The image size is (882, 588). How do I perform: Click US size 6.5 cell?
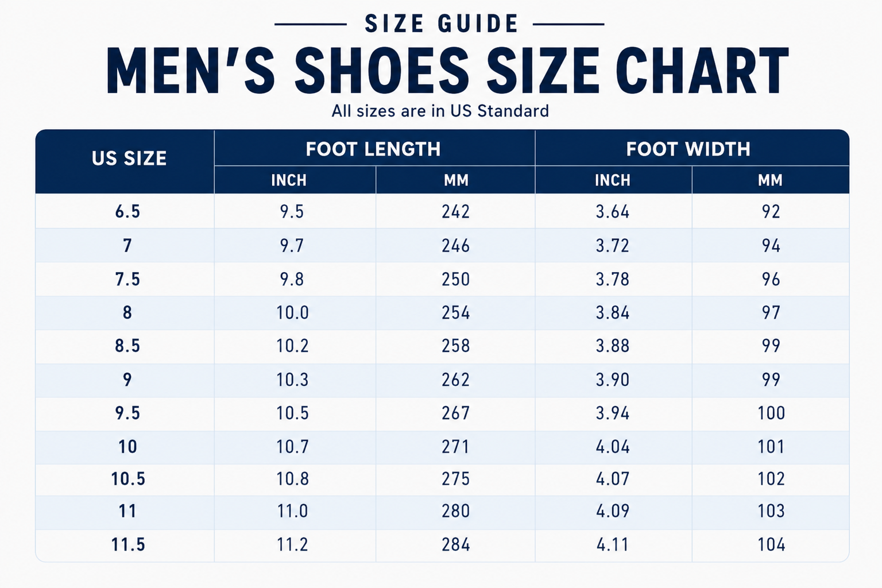(x=127, y=211)
